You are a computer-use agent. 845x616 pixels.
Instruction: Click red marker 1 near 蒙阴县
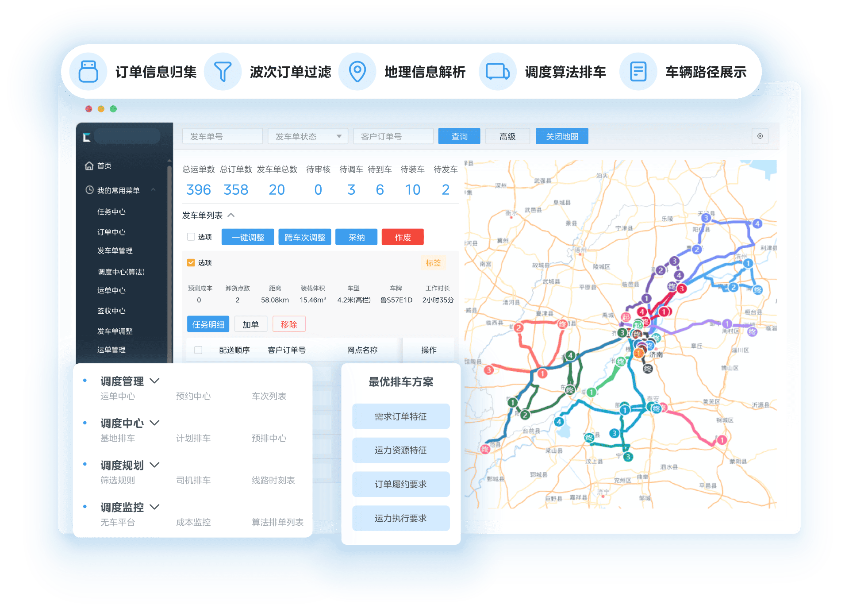pos(722,440)
